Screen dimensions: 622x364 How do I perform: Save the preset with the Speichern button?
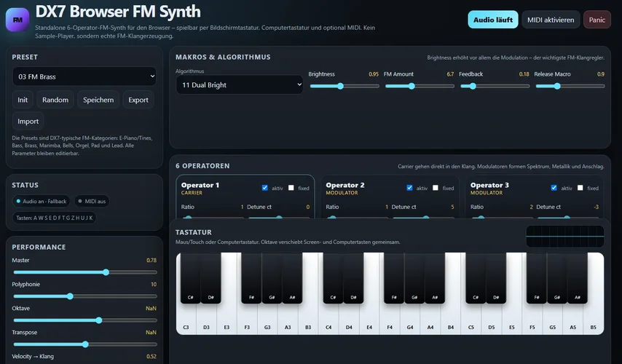(98, 100)
